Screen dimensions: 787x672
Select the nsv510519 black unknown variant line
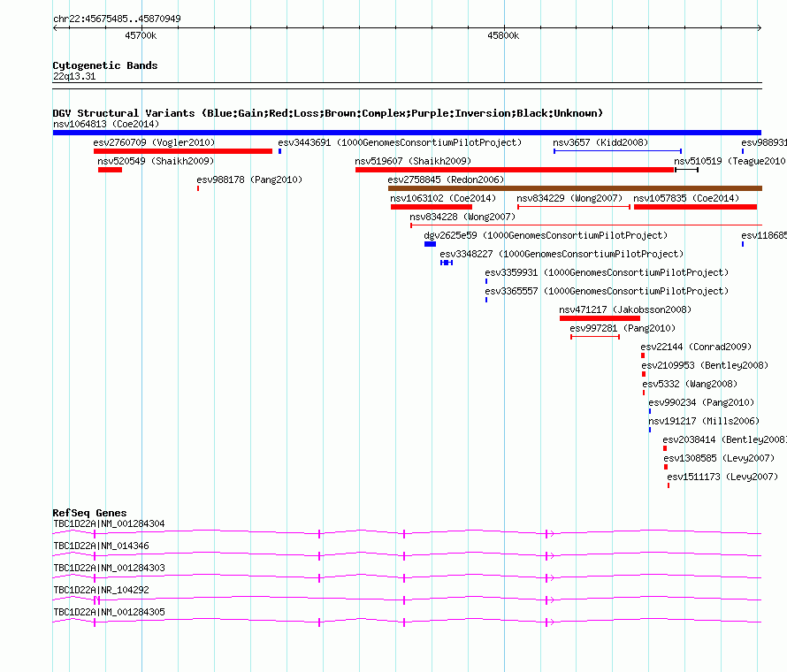click(686, 170)
